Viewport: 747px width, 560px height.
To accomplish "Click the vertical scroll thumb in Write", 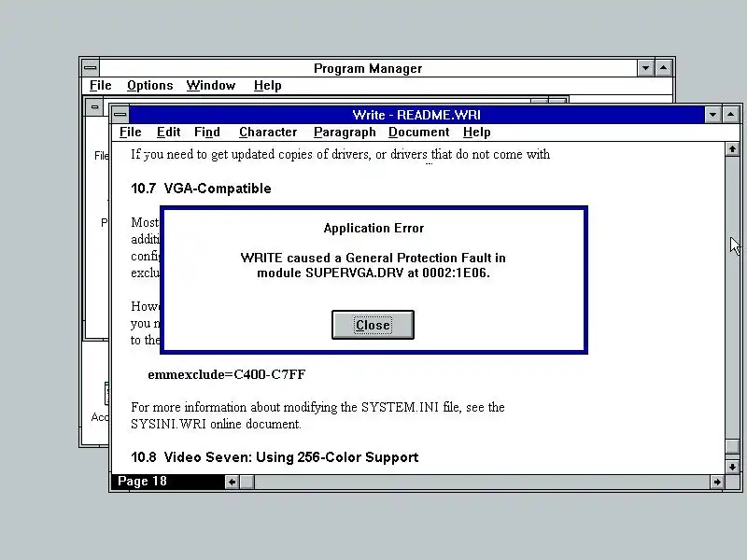I will 732,446.
